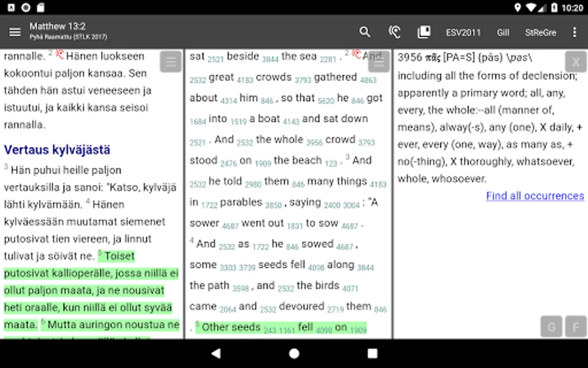
Task: Tap the location icon in status bar
Action: [517, 8]
